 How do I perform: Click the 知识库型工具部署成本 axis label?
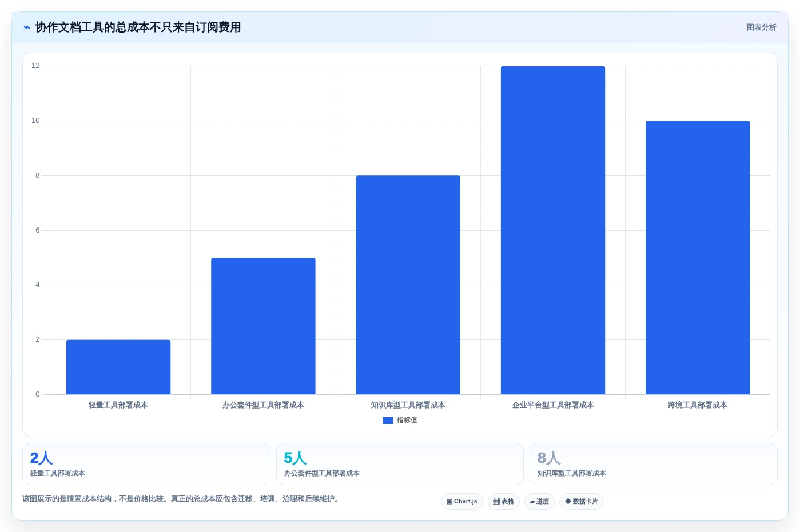click(x=408, y=405)
